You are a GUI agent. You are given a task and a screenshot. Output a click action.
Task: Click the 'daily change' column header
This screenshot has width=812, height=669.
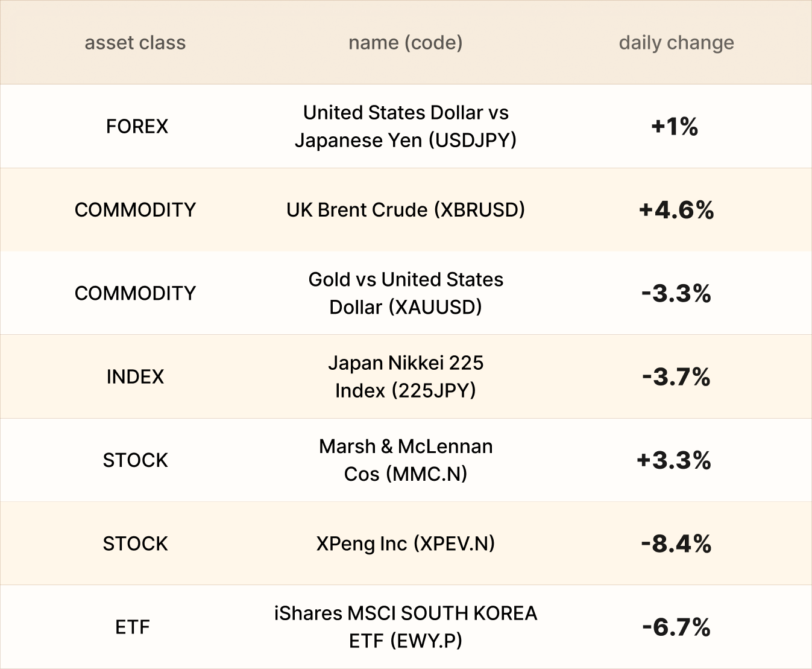(676, 43)
